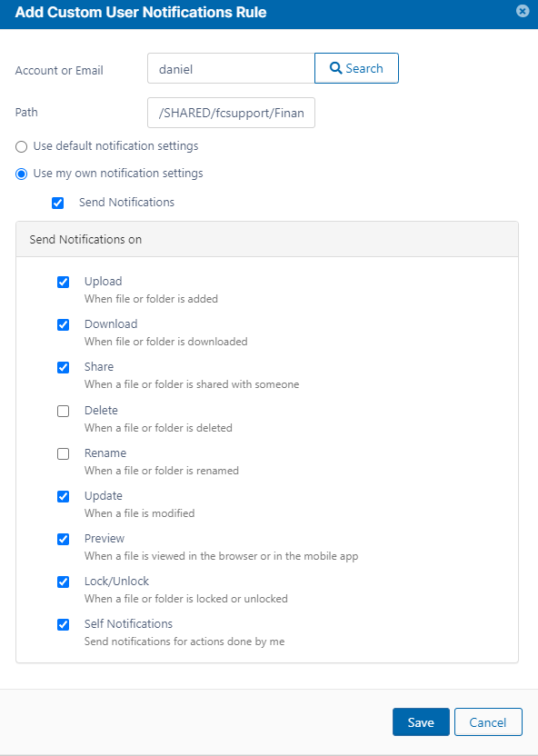Uncheck the Update notification checkbox
The width and height of the screenshot is (538, 756).
point(63,497)
